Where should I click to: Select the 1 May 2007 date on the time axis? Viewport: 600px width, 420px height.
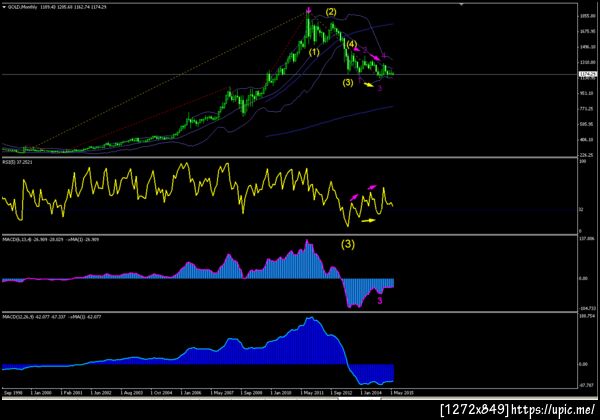pyautogui.click(x=222, y=392)
